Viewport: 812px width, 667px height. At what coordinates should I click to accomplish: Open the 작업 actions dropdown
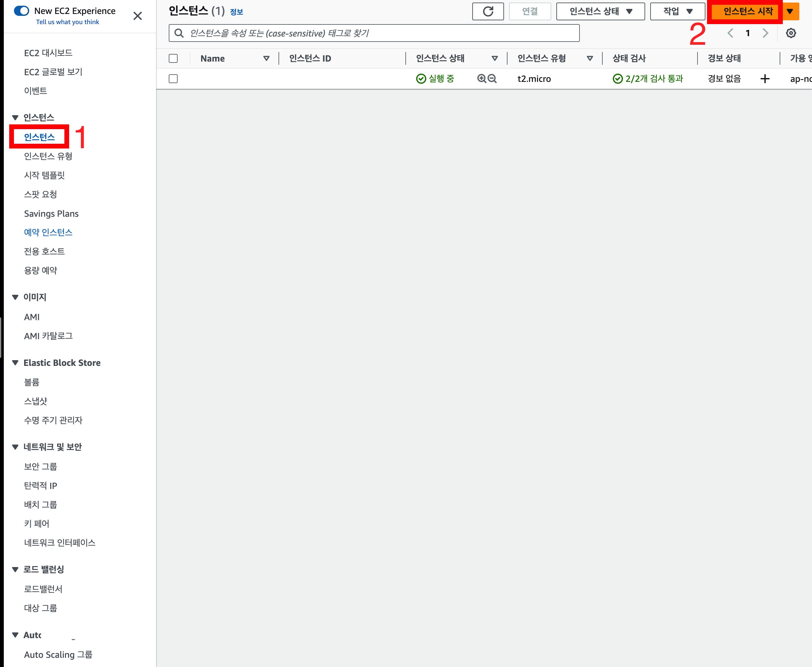(x=677, y=11)
